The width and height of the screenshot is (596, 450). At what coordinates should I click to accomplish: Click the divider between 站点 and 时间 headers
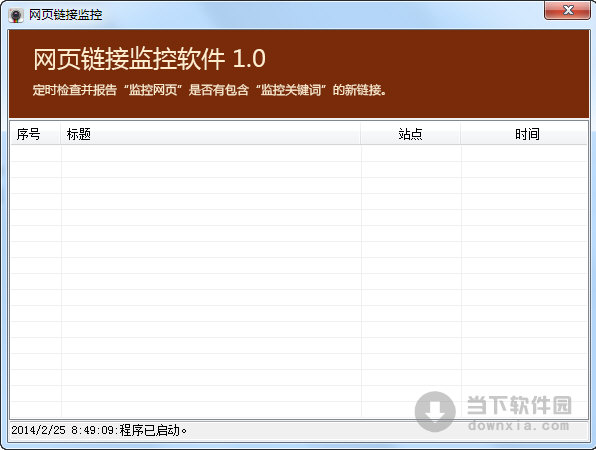[461, 134]
